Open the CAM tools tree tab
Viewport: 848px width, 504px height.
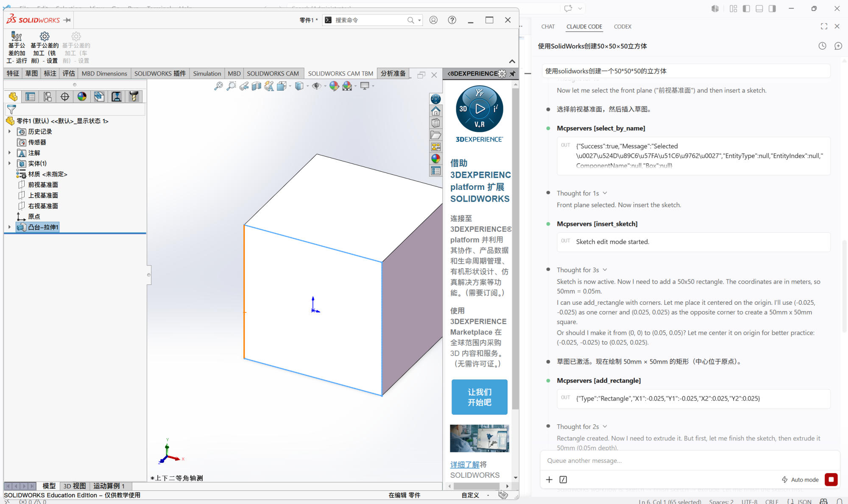pos(134,97)
